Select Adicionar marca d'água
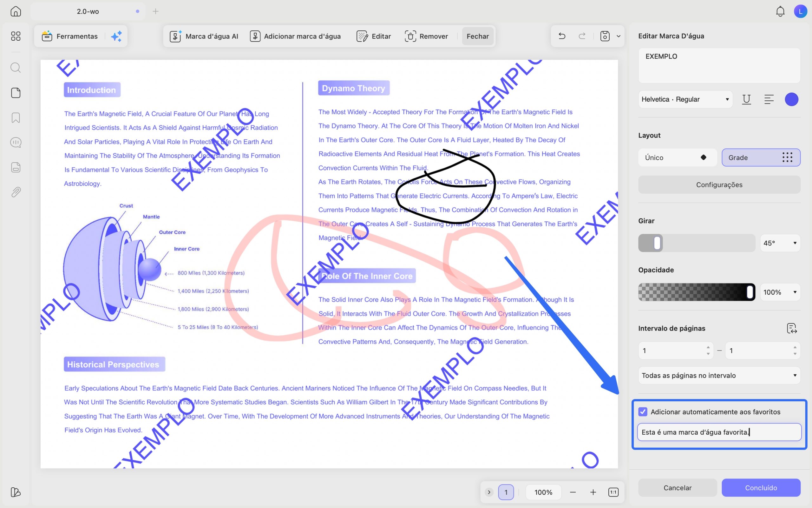This screenshot has height=508, width=812. point(295,36)
